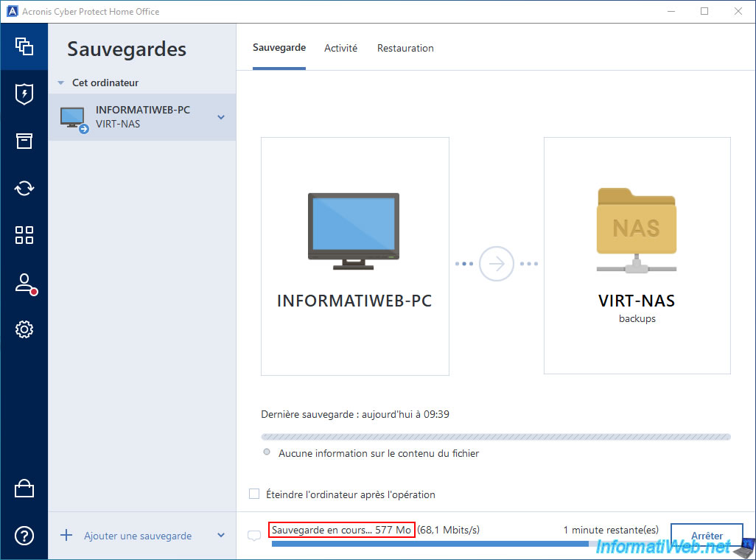Open the Archive box icon
Image resolution: width=756 pixels, height=560 pixels.
click(24, 141)
